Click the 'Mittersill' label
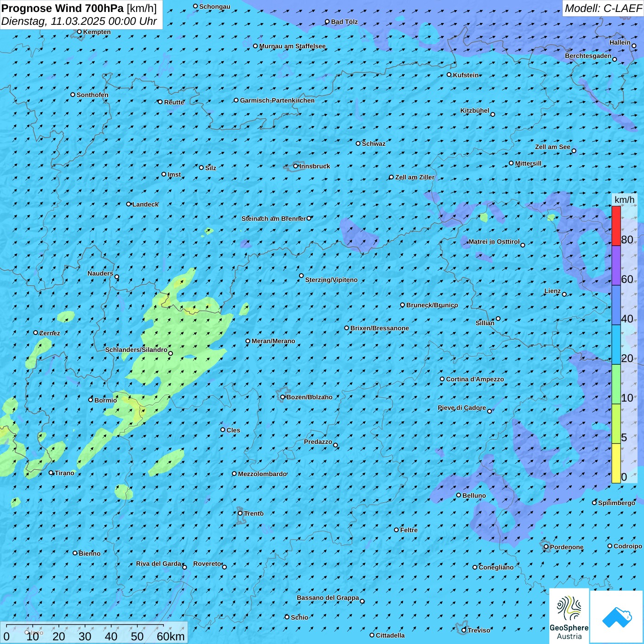Viewport: 644px width, 644px height. 528,163
